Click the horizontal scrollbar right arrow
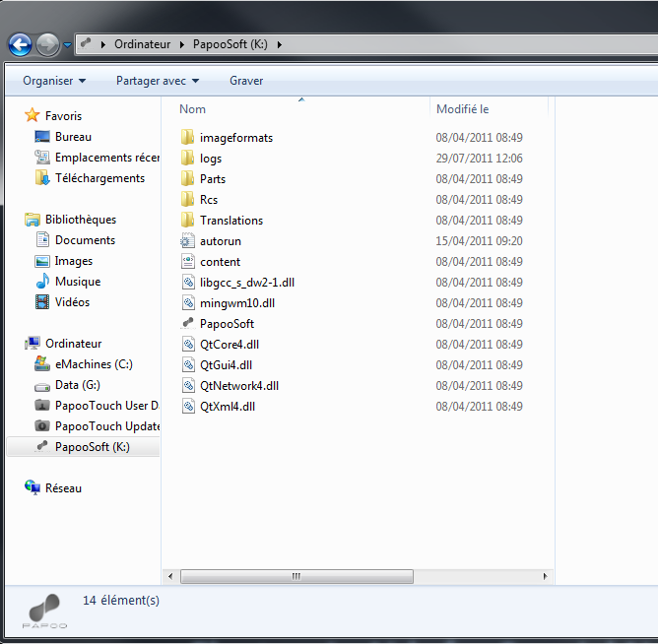Viewport: 658px width, 644px height. 545,576
